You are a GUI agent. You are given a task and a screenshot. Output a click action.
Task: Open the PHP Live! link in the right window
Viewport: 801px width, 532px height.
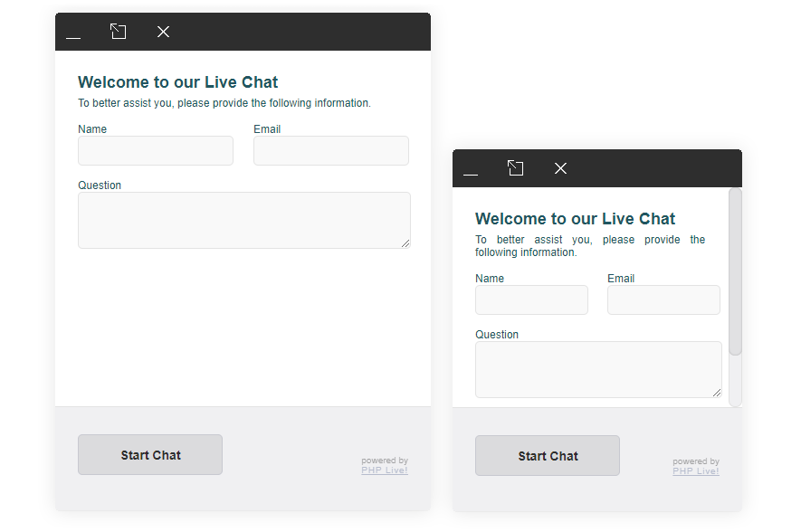(x=695, y=470)
